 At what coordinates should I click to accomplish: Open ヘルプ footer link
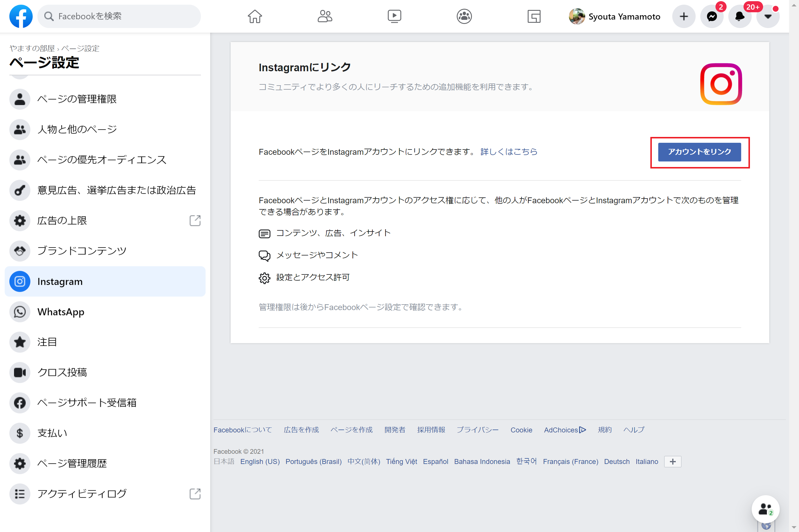633,430
